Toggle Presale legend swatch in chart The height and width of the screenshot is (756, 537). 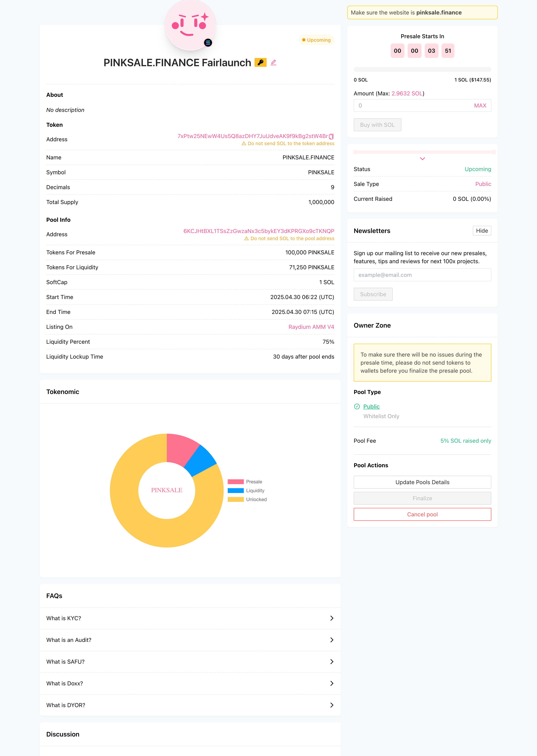click(x=235, y=482)
